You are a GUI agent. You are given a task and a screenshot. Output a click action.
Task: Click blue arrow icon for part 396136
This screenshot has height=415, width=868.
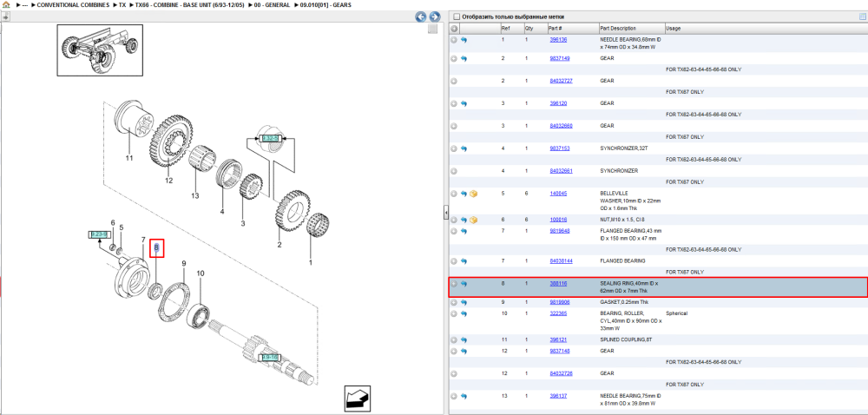coord(464,41)
